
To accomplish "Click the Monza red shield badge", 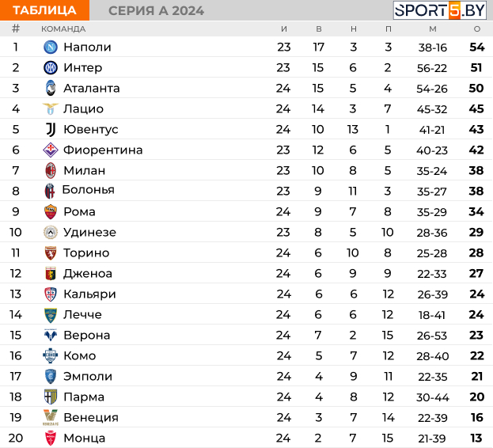I will tap(51, 439).
